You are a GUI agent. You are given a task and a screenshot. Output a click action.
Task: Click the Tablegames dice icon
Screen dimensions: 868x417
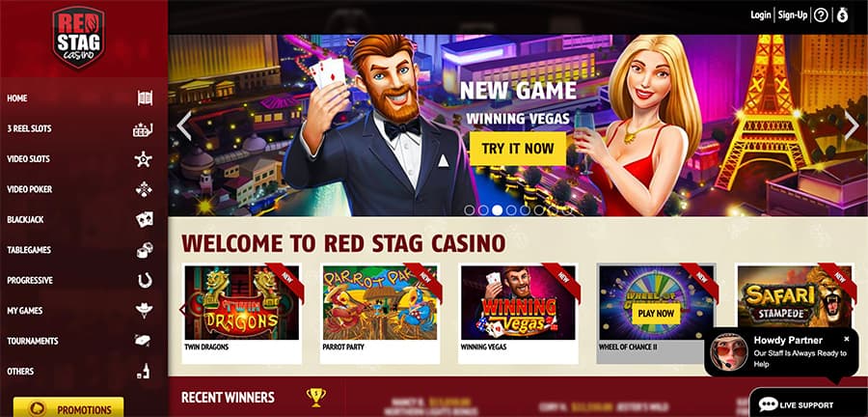click(x=145, y=250)
